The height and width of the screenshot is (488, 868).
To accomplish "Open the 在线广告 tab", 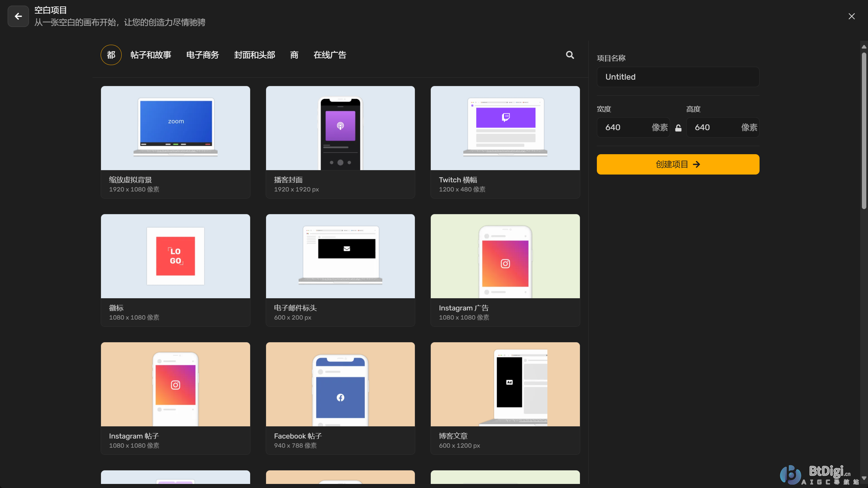I will tap(330, 55).
